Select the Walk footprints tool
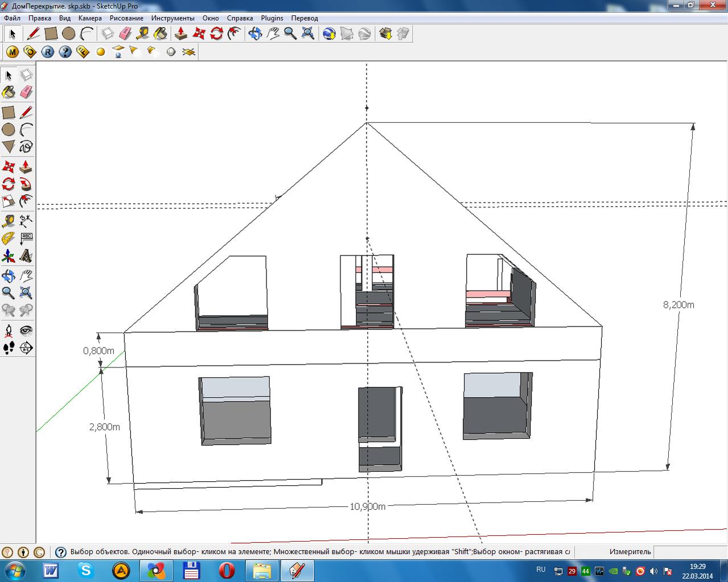This screenshot has height=582, width=728. click(9, 348)
